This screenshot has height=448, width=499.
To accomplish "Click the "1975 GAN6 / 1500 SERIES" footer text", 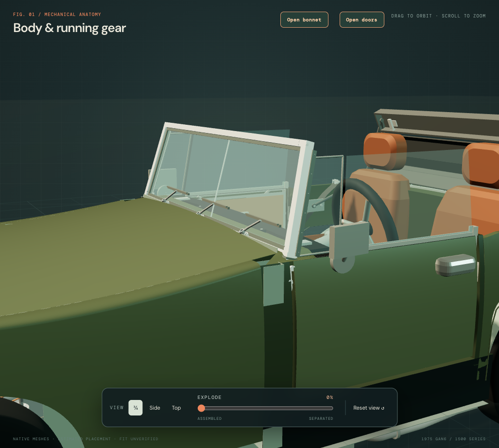I will 453,439.
